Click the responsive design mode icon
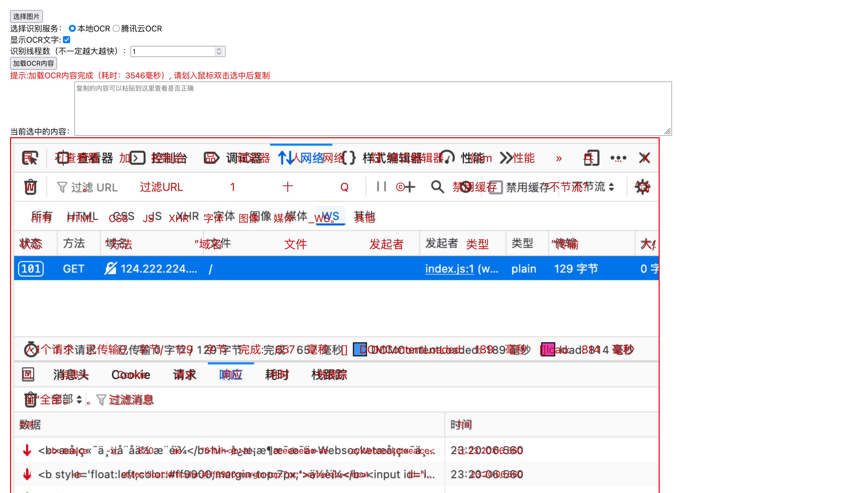868x493 pixels. 591,158
